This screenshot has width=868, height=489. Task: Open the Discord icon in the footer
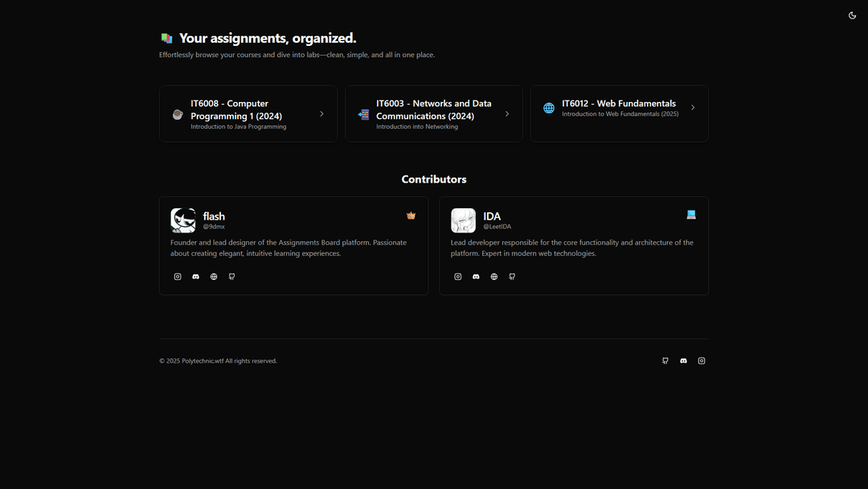(x=683, y=360)
